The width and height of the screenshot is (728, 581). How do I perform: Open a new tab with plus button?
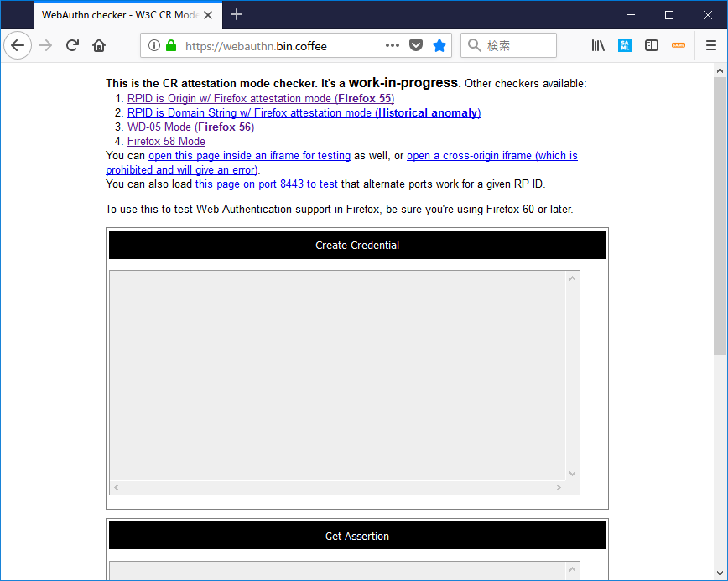(237, 15)
